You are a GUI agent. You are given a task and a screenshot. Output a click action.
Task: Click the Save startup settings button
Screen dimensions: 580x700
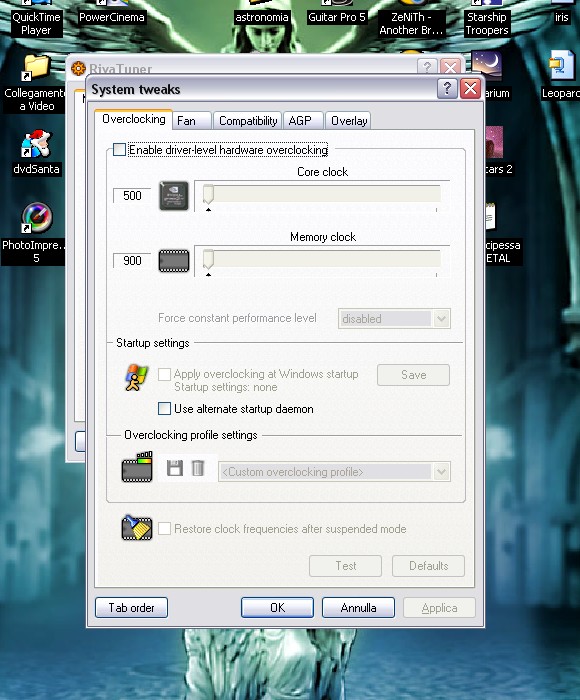pos(413,375)
